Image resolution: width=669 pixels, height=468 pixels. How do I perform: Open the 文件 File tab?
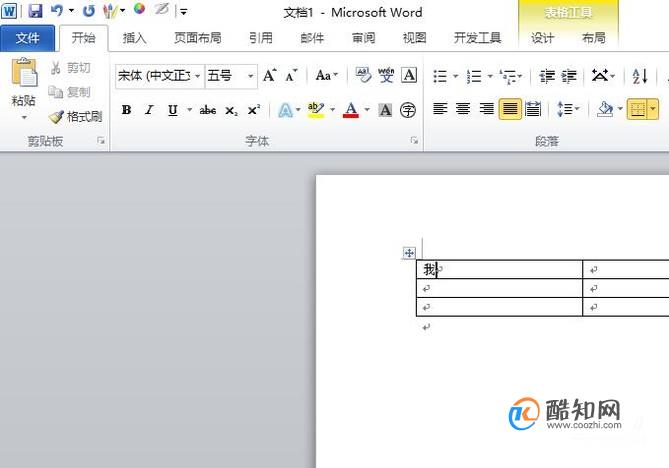[x=28, y=38]
